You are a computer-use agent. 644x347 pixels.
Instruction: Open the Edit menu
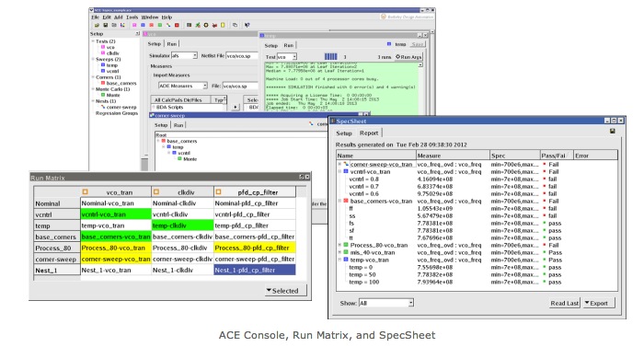[107, 17]
